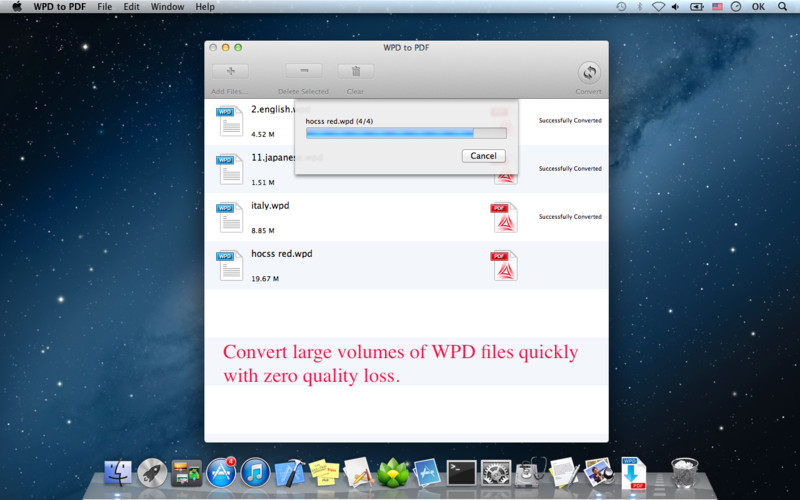This screenshot has height=500, width=800.
Task: Click the Clear trash can toolbar button
Action: [356, 71]
